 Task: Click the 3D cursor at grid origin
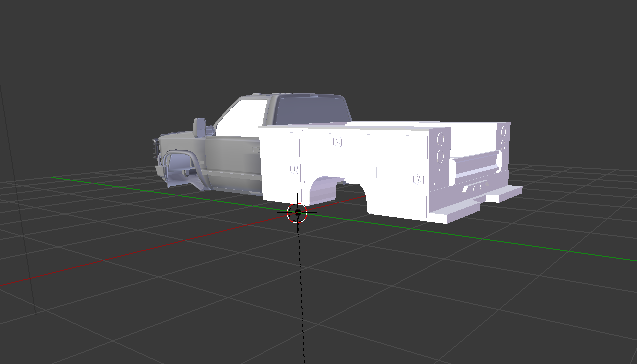point(297,212)
